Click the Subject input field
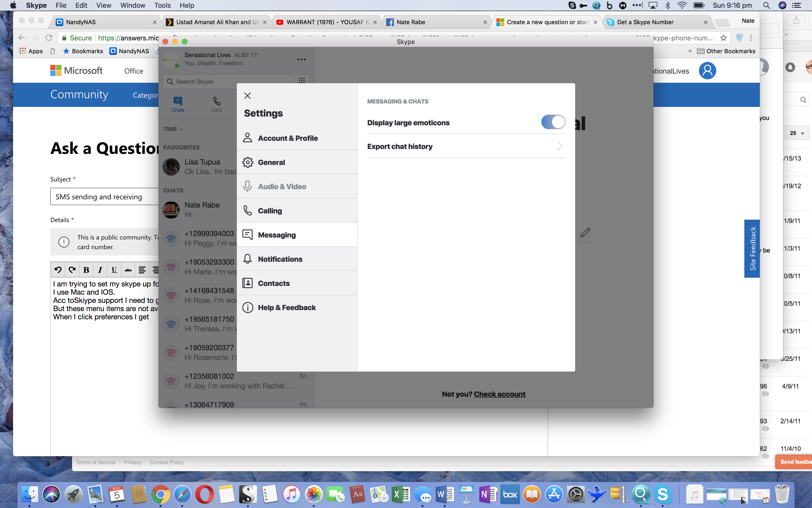This screenshot has width=812, height=508. (x=104, y=196)
